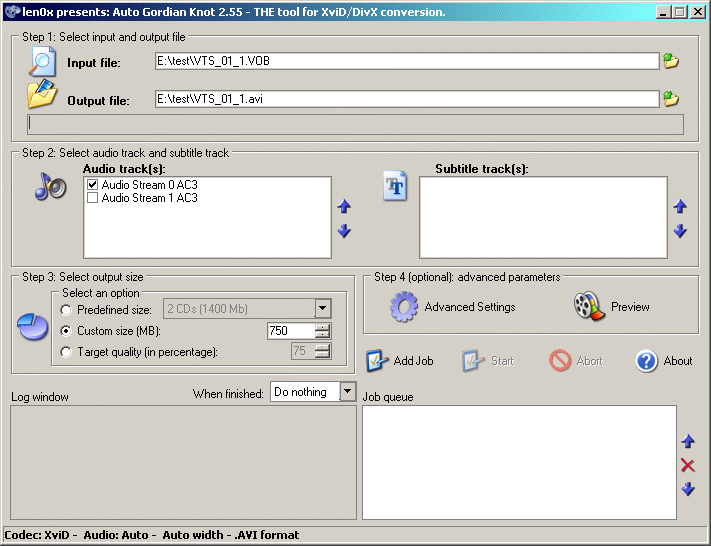This screenshot has width=711, height=546.
Task: Click the Preview label
Action: point(630,307)
